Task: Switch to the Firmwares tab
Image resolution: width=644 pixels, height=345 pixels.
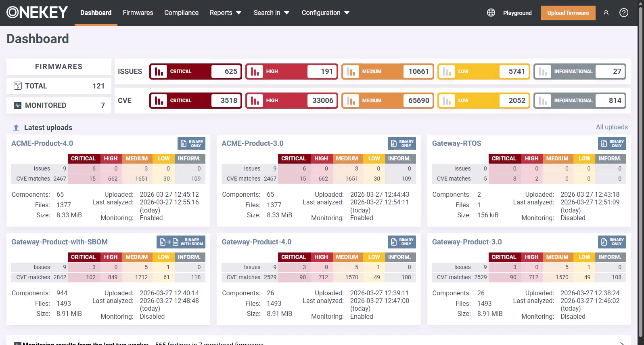Action: click(138, 13)
